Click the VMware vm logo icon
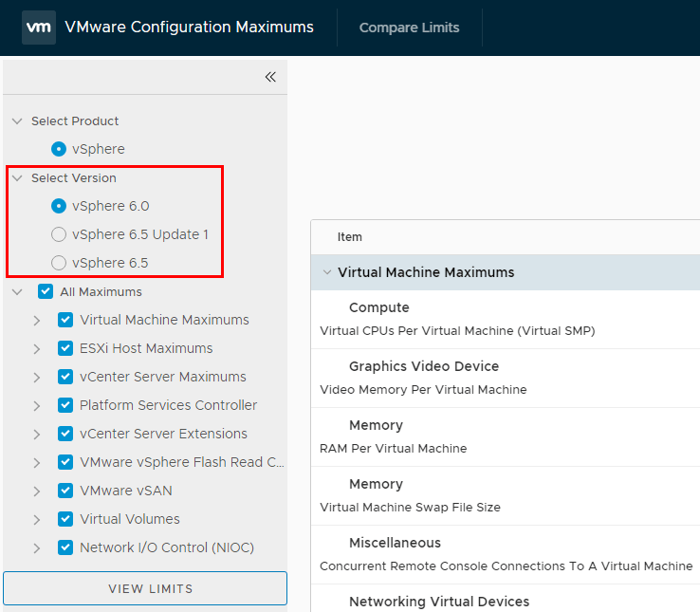Screen dimensions: 700x612 click(x=39, y=28)
